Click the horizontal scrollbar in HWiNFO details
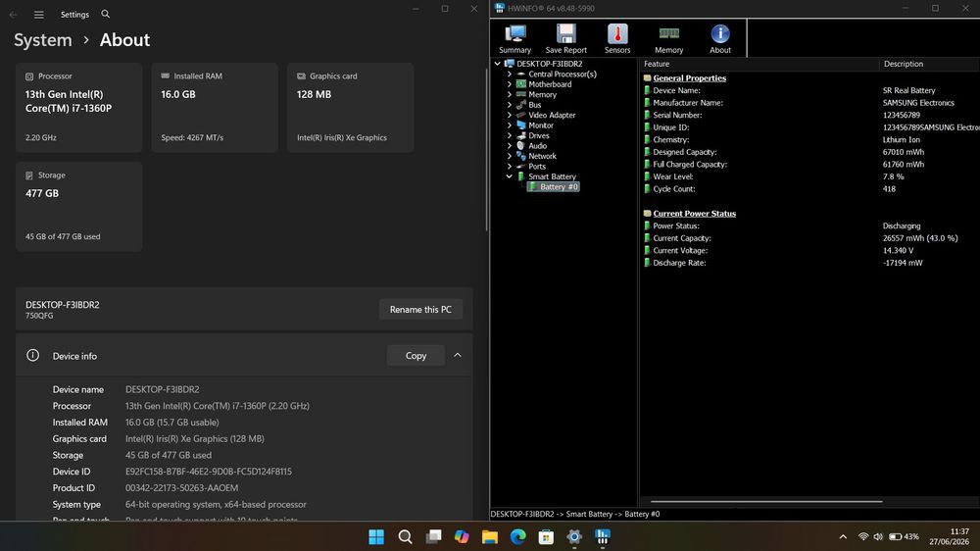 pos(766,502)
